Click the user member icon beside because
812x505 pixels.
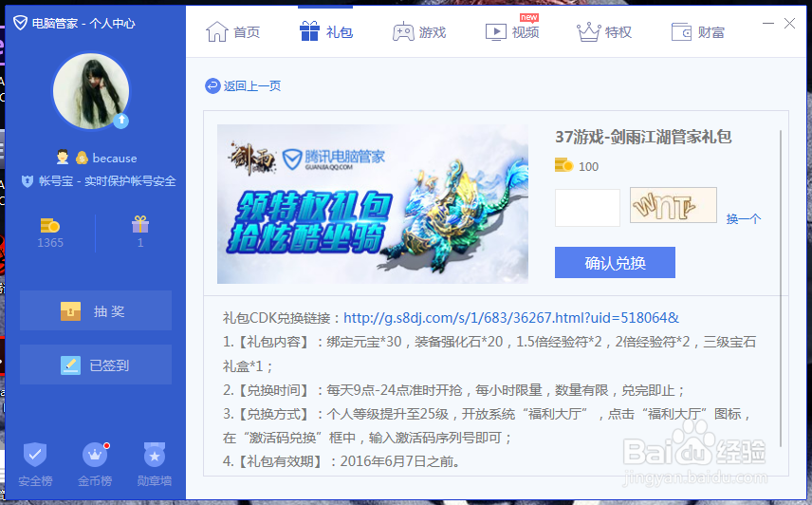[x=63, y=157]
